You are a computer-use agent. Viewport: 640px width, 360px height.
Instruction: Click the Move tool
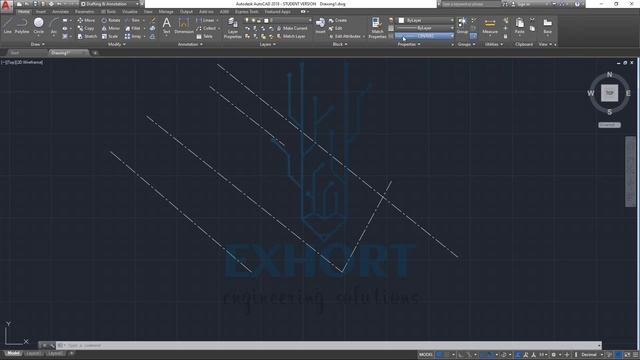[x=86, y=20]
